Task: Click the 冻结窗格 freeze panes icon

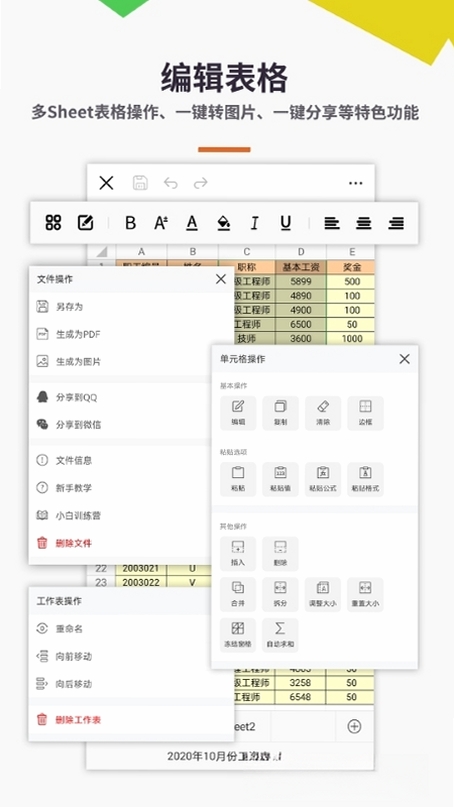Action: pyautogui.click(x=238, y=635)
